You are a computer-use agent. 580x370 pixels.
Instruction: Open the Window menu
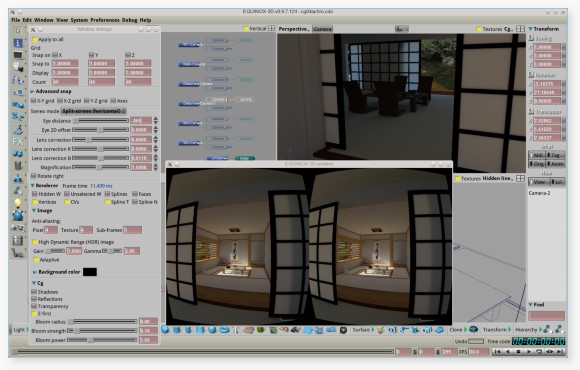tap(44, 20)
